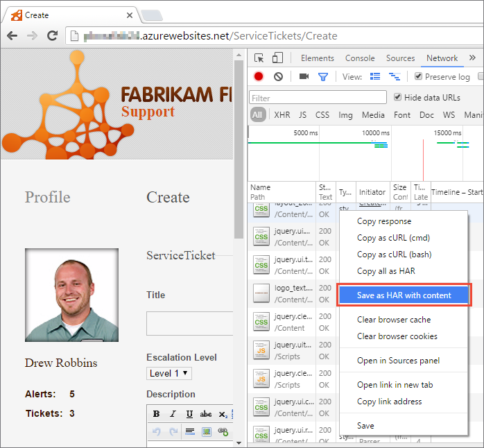The width and height of the screenshot is (484, 448).
Task: Click the page vertical scrollbar thumb
Action: tap(239, 149)
